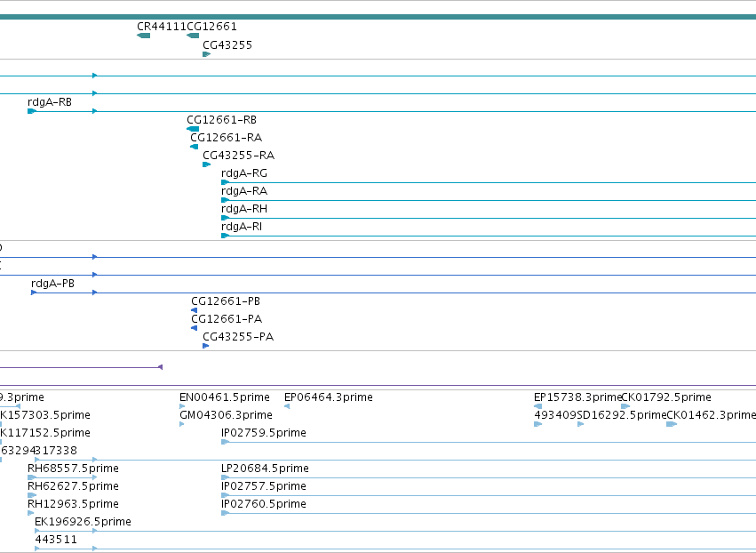756x553 pixels.
Task: Click the CG12661-PA protein label
Action: click(x=227, y=319)
